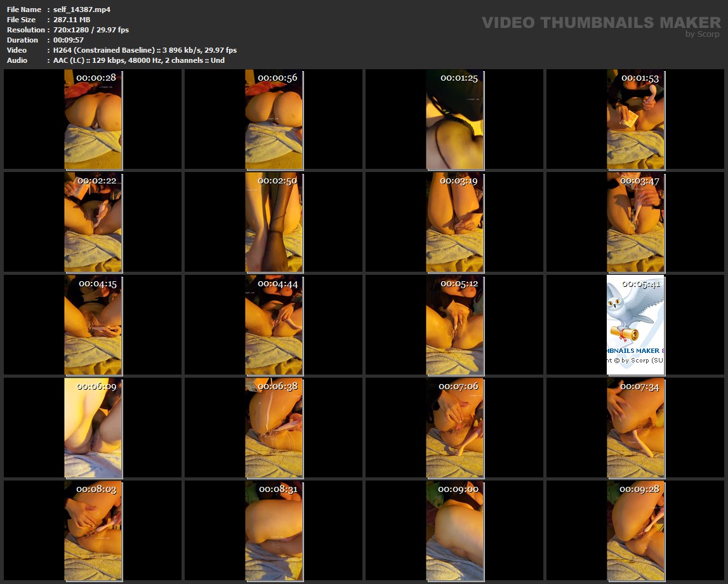The image size is (728, 584).
Task: Select the last frame at 00:09:28
Action: pyautogui.click(x=635, y=531)
